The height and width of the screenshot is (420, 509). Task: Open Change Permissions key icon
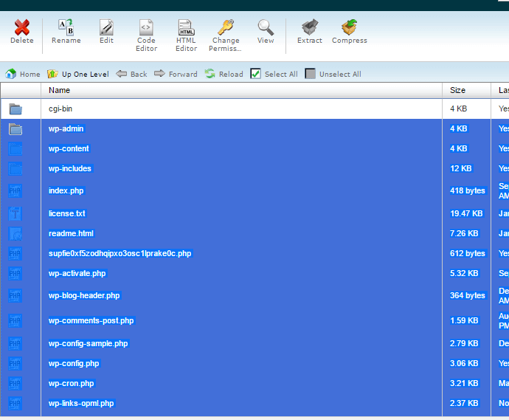(226, 27)
